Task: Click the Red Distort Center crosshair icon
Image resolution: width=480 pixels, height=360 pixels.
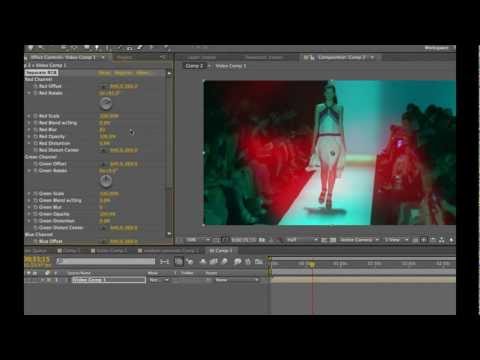Action: pos(104,150)
